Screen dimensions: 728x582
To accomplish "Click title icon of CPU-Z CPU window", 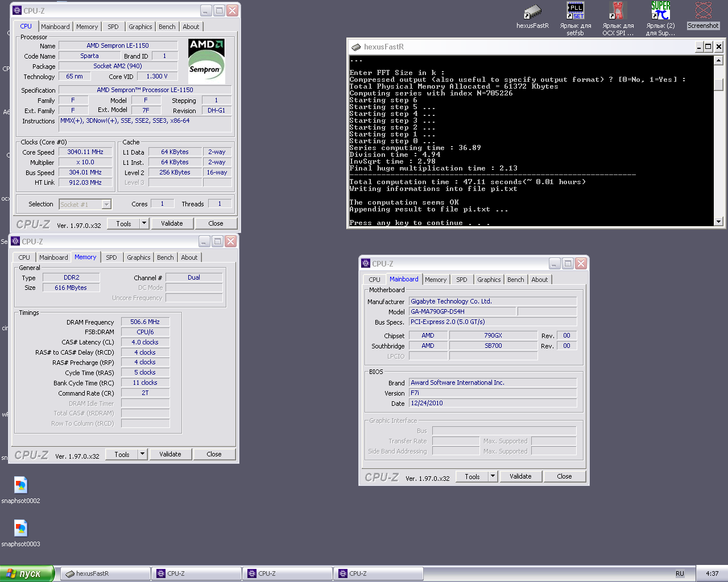I will point(17,10).
